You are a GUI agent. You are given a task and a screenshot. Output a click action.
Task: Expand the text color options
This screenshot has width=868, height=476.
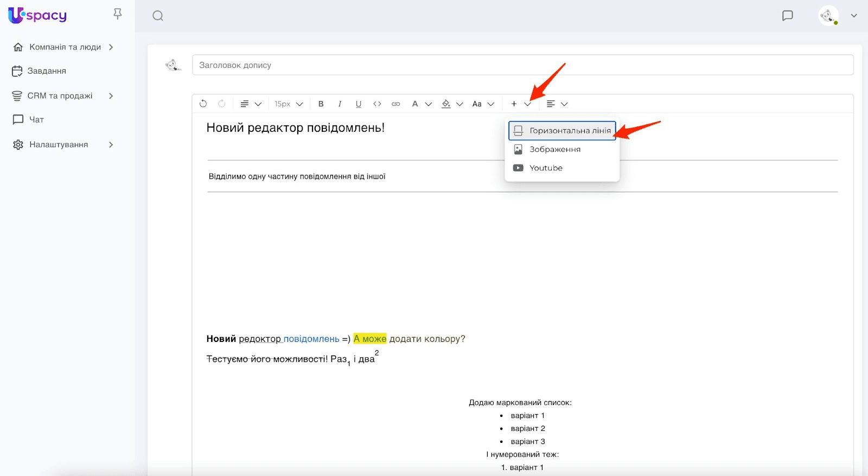[x=428, y=104]
